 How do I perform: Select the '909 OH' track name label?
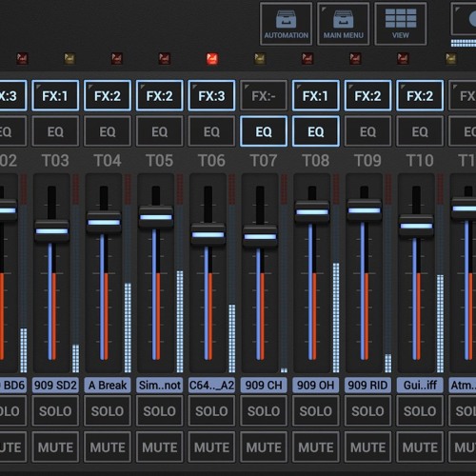pos(316,386)
